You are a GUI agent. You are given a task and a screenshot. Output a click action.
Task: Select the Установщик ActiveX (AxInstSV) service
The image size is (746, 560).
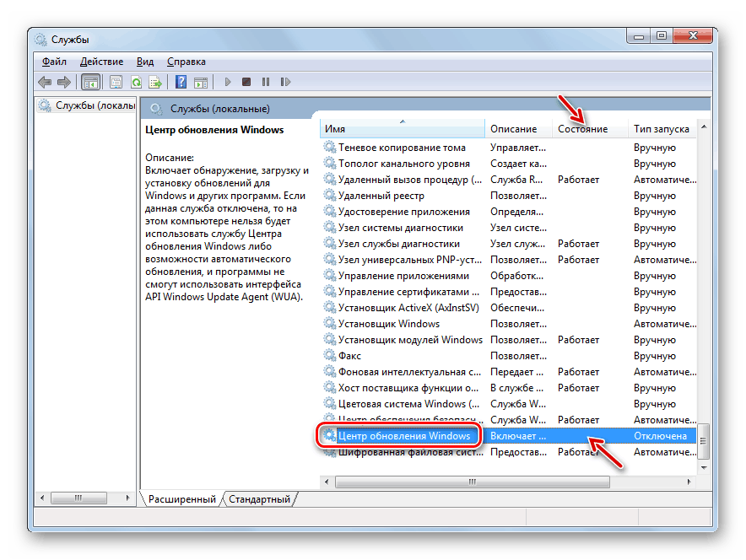point(508,308)
